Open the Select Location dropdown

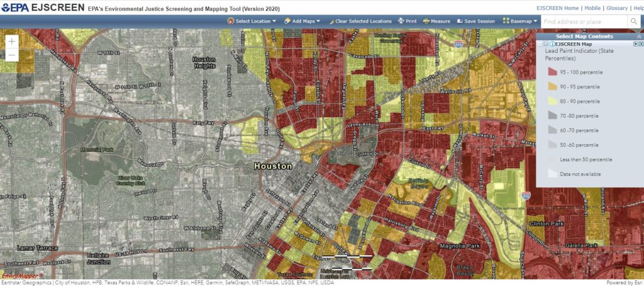pyautogui.click(x=252, y=21)
